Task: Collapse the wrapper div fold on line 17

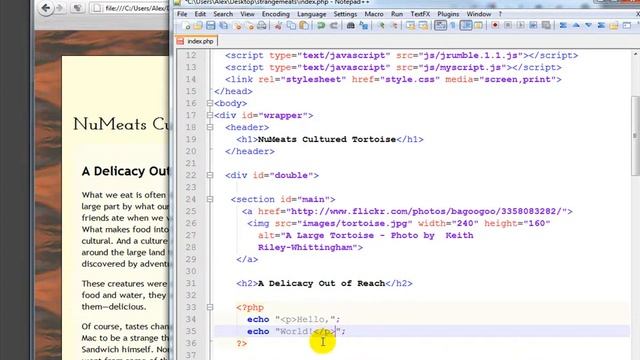Action: 210,116
